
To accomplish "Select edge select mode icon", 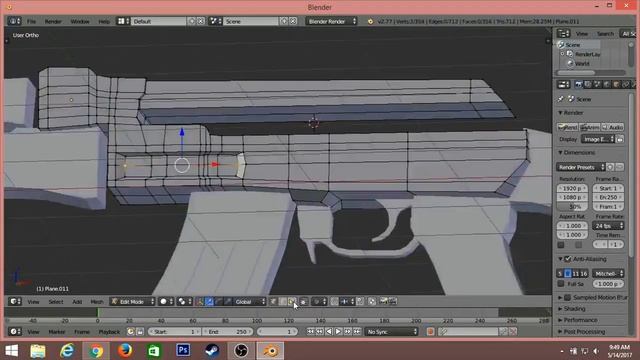I will coord(282,302).
